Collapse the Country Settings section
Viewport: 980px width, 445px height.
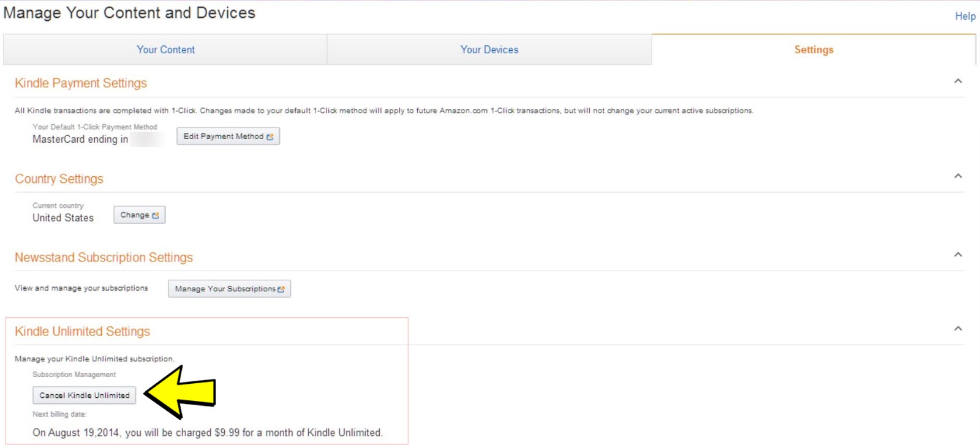[x=958, y=176]
